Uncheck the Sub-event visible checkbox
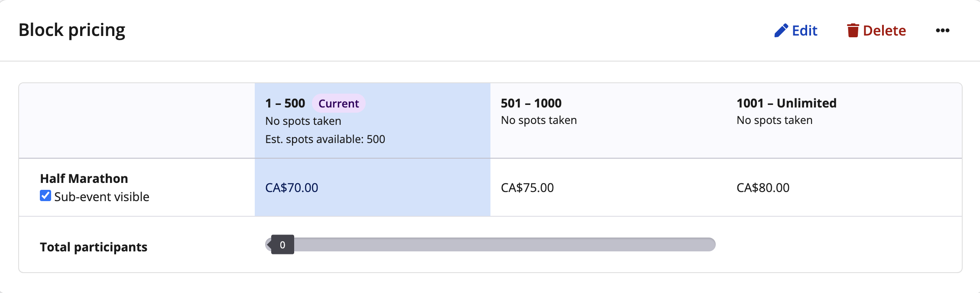Image resolution: width=980 pixels, height=293 pixels. [45, 196]
